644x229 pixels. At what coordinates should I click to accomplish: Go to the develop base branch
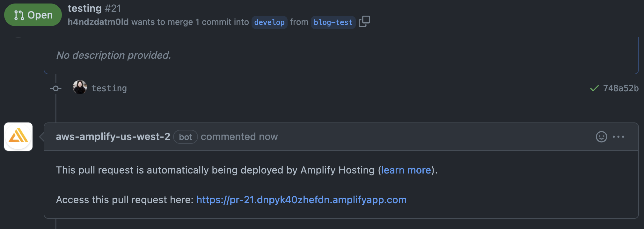[269, 22]
